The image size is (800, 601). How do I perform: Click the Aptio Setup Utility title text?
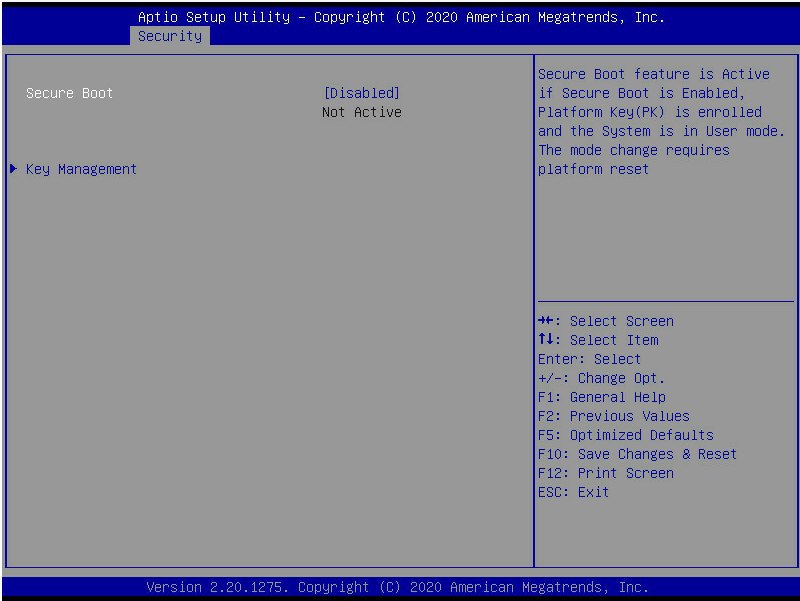402,17
